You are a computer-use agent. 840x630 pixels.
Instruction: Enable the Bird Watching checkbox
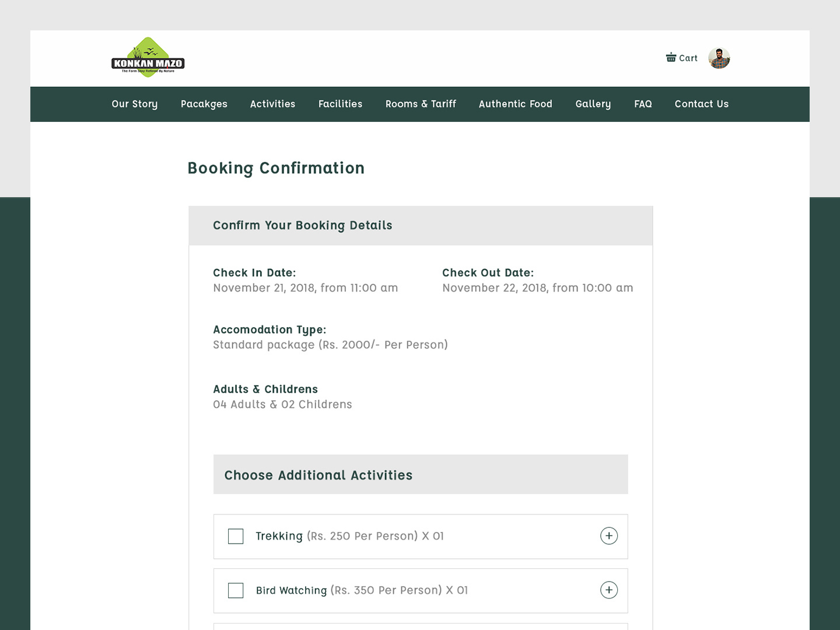click(236, 590)
